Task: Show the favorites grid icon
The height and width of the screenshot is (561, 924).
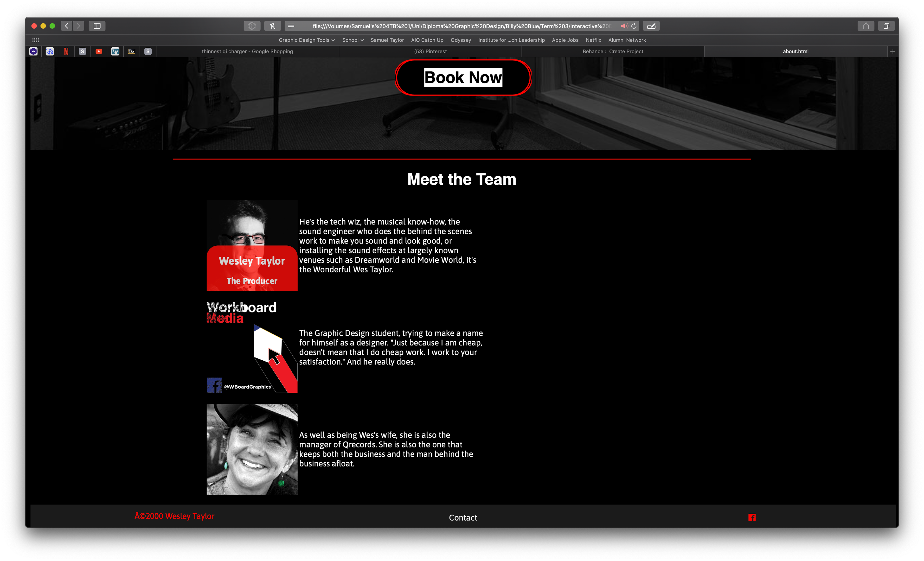Action: (36, 40)
